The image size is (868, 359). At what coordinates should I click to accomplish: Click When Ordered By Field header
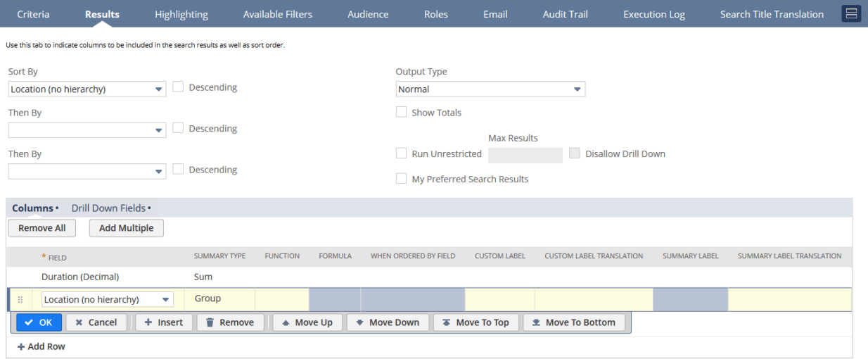pos(413,256)
